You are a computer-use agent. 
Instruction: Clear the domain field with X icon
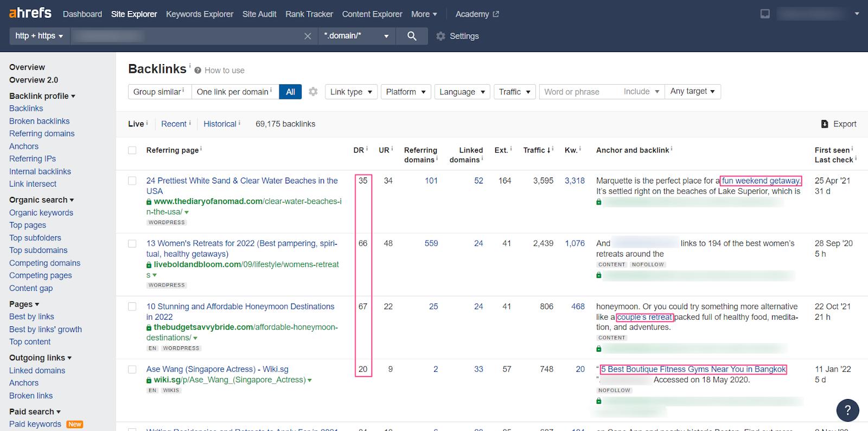pyautogui.click(x=308, y=36)
